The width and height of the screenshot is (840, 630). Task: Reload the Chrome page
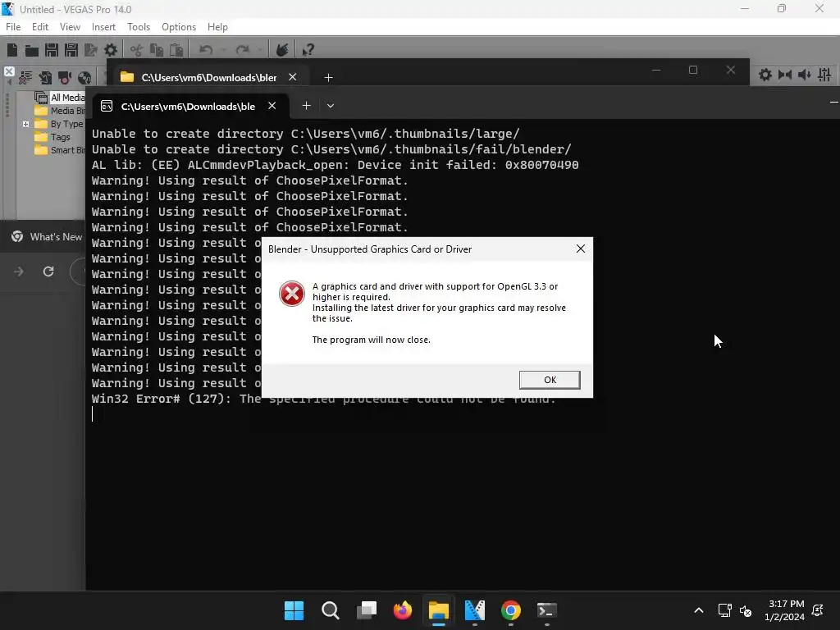tap(48, 272)
